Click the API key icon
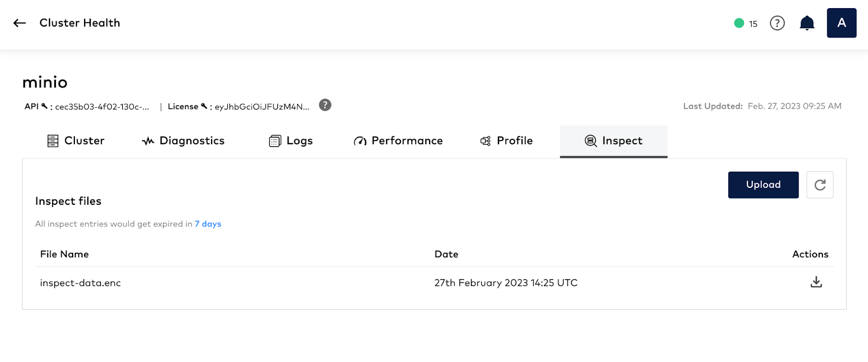The image size is (868, 362). point(44,106)
